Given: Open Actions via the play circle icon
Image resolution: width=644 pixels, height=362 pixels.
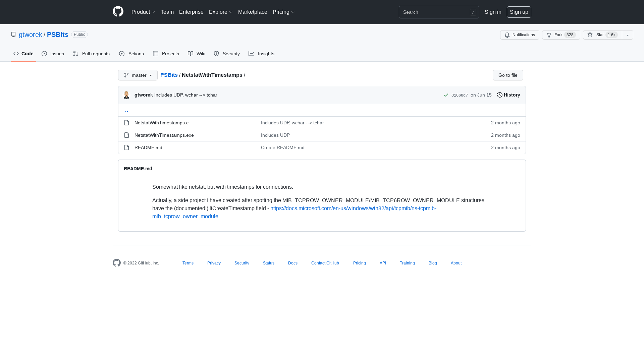Looking at the screenshot, I should click(x=122, y=54).
